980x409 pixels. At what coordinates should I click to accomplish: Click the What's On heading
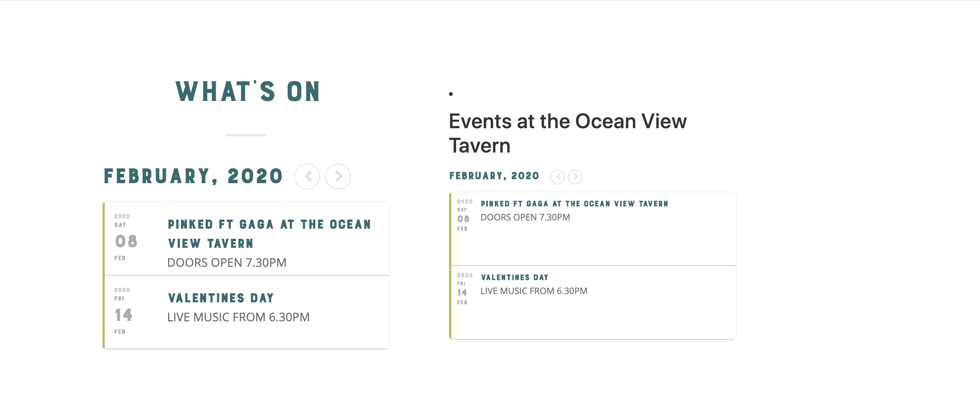click(248, 92)
